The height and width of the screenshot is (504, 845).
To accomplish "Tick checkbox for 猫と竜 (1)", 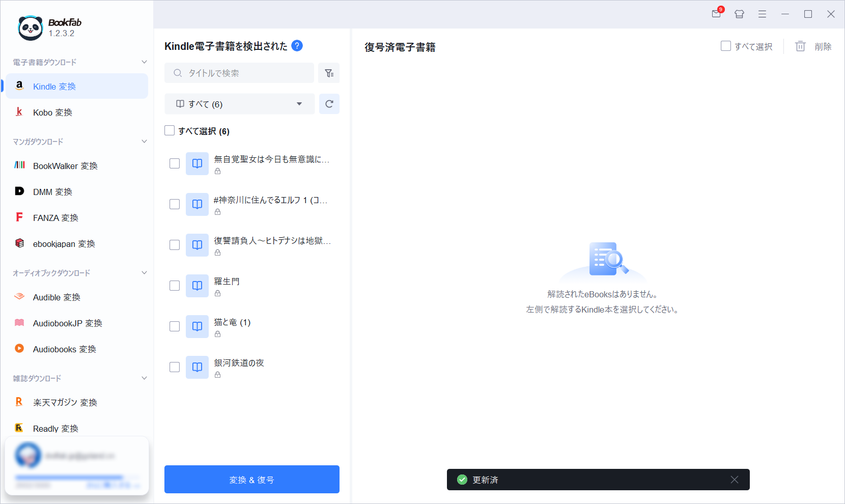I will 175,326.
